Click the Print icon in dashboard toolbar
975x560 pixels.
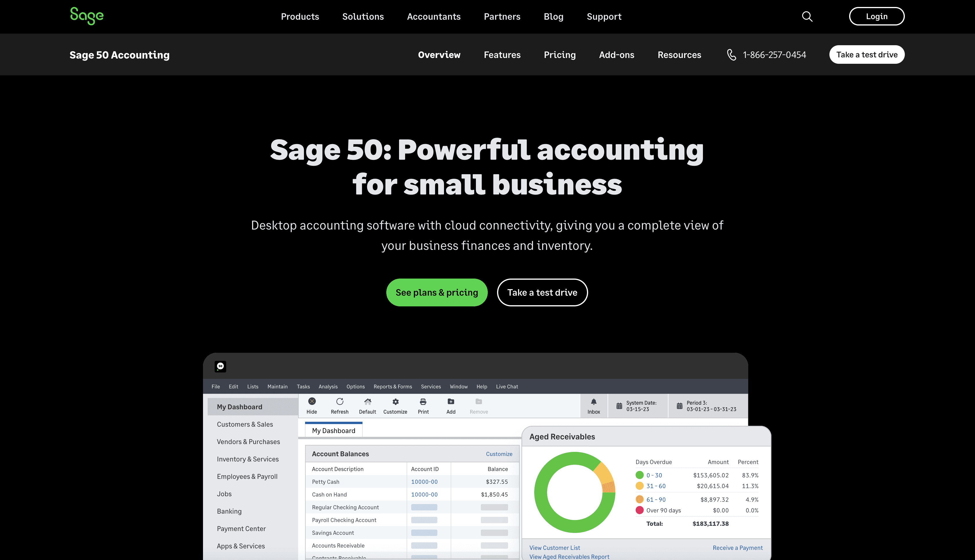click(423, 401)
